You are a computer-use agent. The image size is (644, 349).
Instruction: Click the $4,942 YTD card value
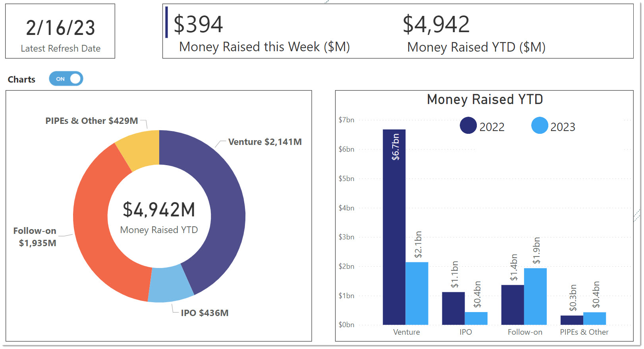click(x=436, y=24)
